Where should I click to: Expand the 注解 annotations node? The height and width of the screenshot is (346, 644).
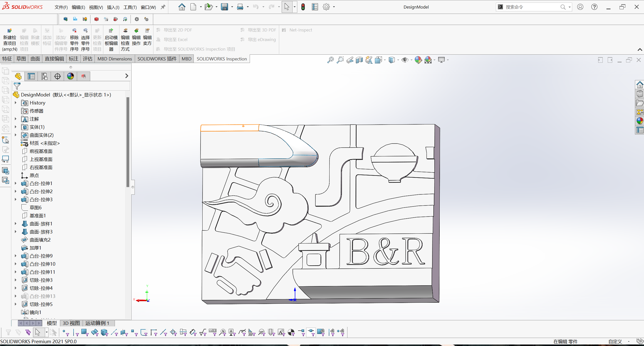(x=16, y=119)
